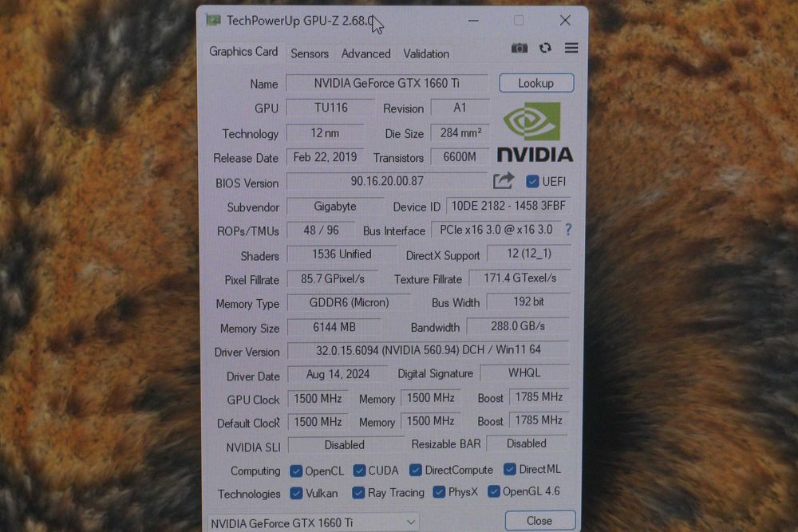Toggle the DirectML checkbox
This screenshot has width=798, height=532.
pos(509,469)
